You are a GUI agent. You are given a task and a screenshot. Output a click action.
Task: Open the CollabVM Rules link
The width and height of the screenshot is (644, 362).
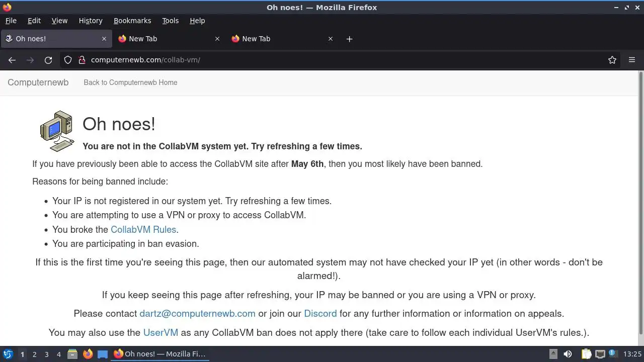[143, 229]
